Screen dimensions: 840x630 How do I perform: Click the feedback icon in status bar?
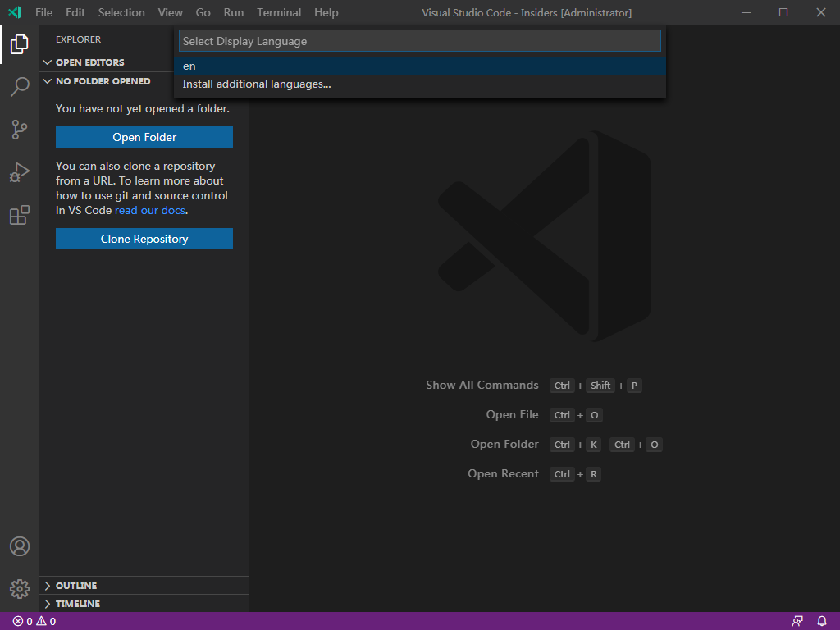(797, 622)
